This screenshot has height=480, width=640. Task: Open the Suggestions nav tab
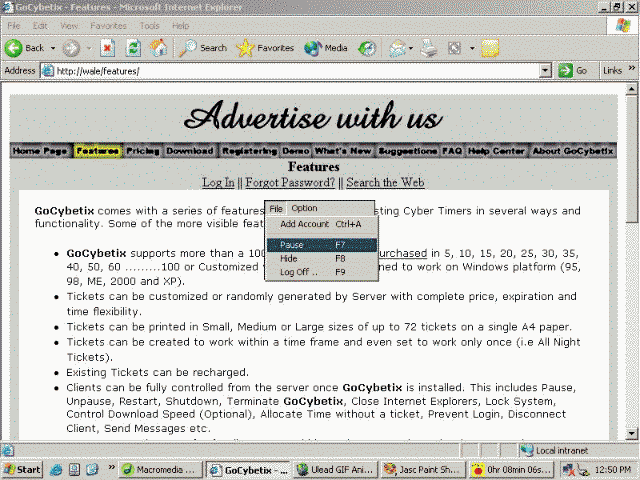pyautogui.click(x=408, y=151)
